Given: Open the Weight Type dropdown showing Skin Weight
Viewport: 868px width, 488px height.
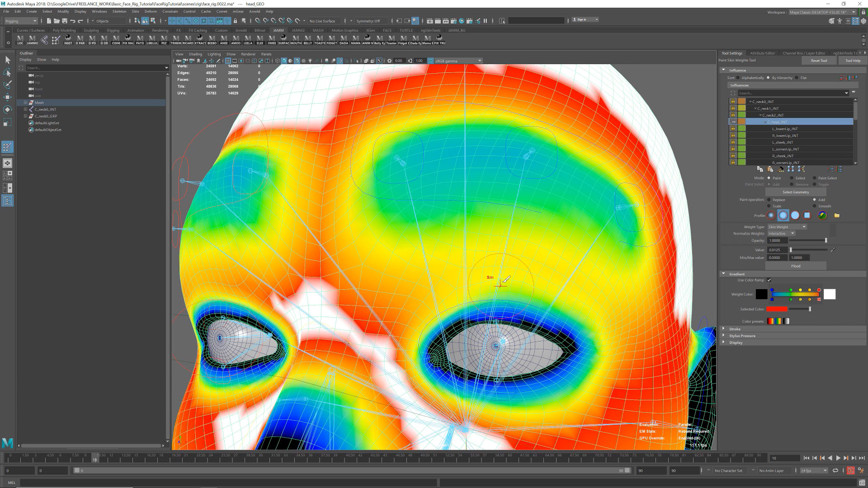Looking at the screenshot, I should click(x=787, y=227).
